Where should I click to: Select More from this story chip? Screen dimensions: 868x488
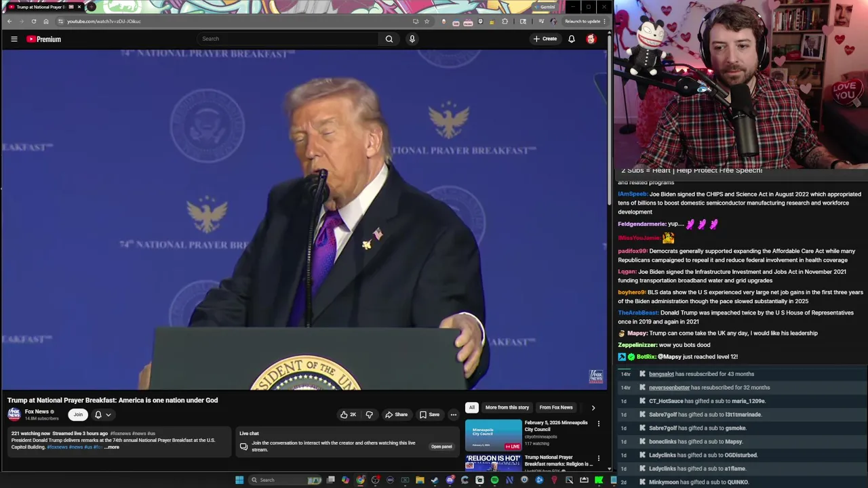pos(507,407)
